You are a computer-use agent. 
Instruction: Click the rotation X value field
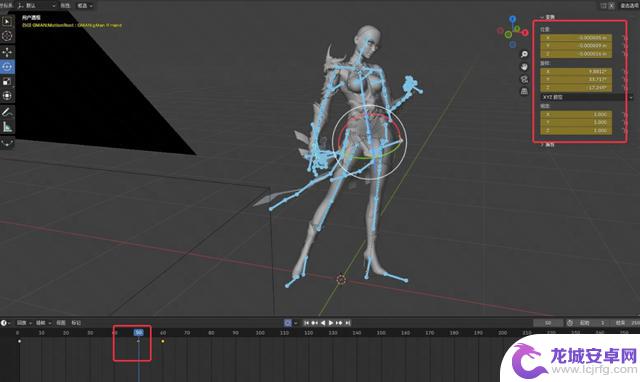click(x=576, y=71)
